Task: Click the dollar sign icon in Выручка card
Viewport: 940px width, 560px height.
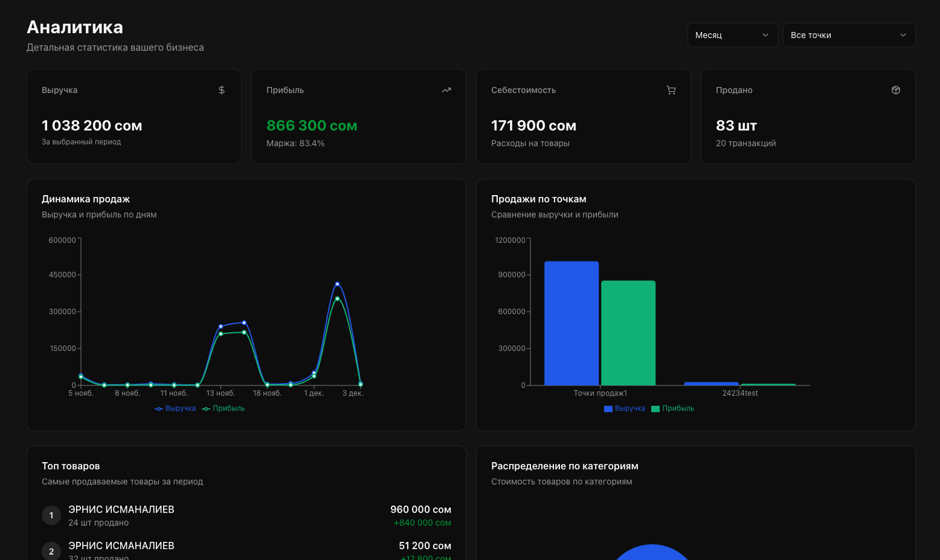Action: pyautogui.click(x=222, y=90)
